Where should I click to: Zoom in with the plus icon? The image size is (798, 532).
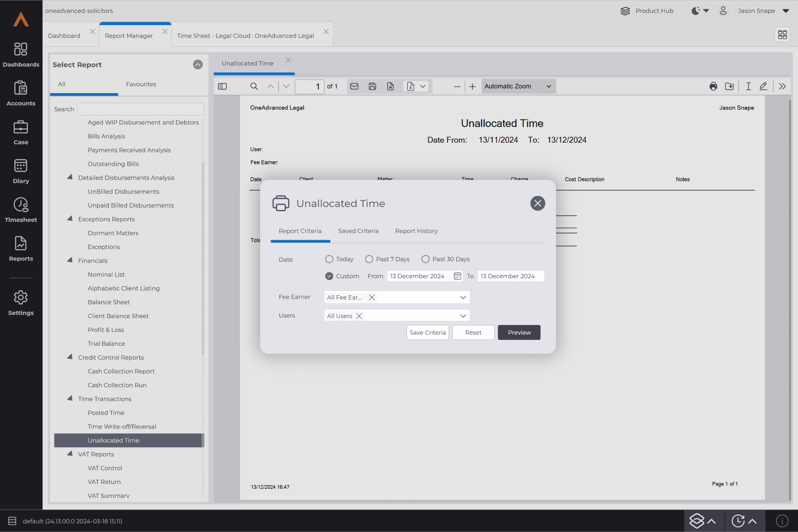tap(472, 87)
